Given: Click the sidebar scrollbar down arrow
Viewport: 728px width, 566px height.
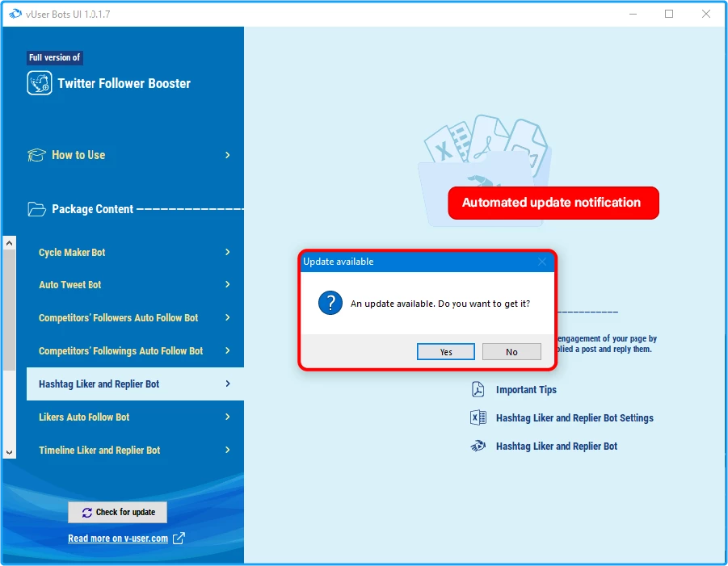Looking at the screenshot, I should click(x=9, y=452).
